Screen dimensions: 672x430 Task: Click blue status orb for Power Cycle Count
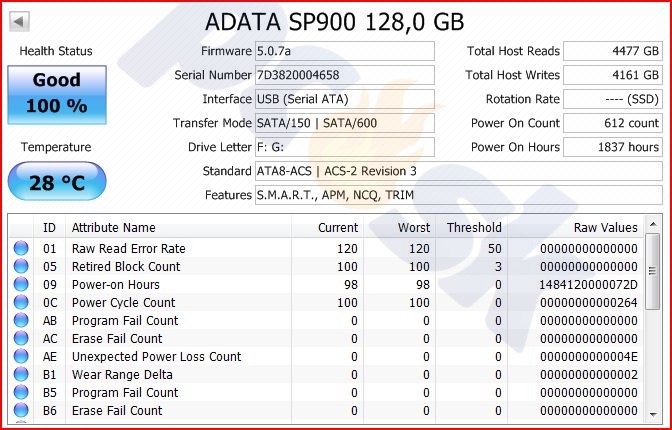[21, 302]
